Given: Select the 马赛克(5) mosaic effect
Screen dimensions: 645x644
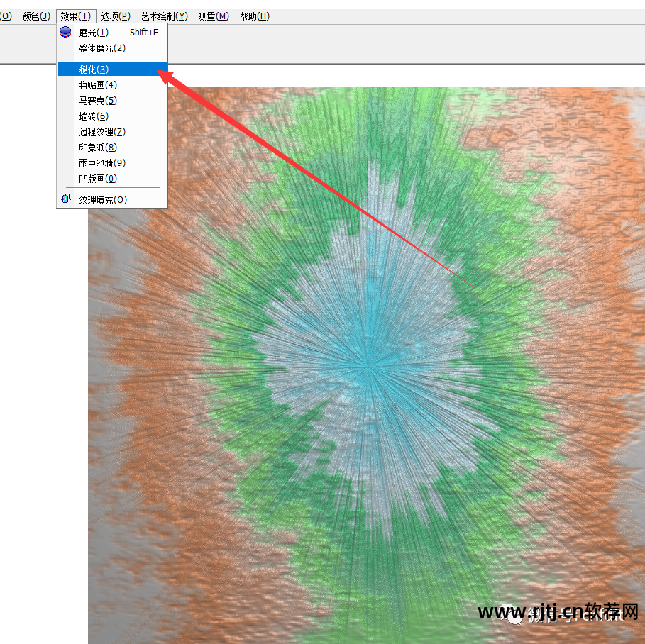Looking at the screenshot, I should click(98, 101).
